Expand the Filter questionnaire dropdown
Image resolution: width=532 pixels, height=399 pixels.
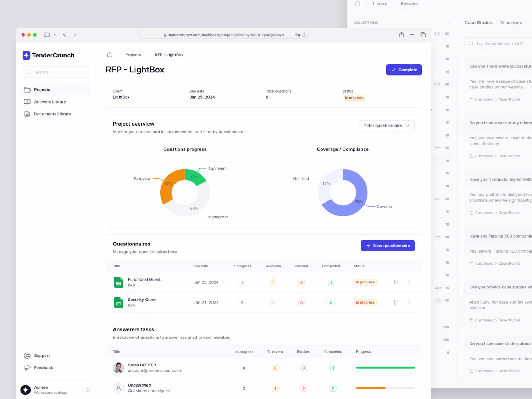[x=387, y=126]
